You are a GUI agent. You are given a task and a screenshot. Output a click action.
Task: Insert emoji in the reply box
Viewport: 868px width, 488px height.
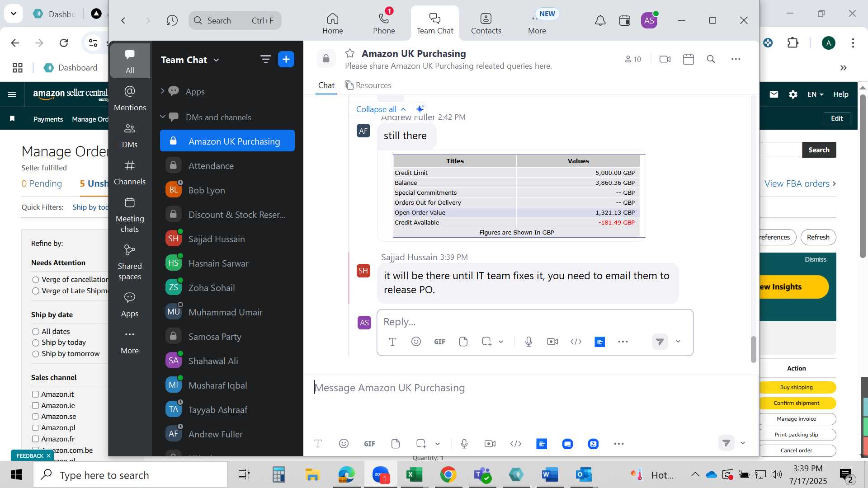416,342
